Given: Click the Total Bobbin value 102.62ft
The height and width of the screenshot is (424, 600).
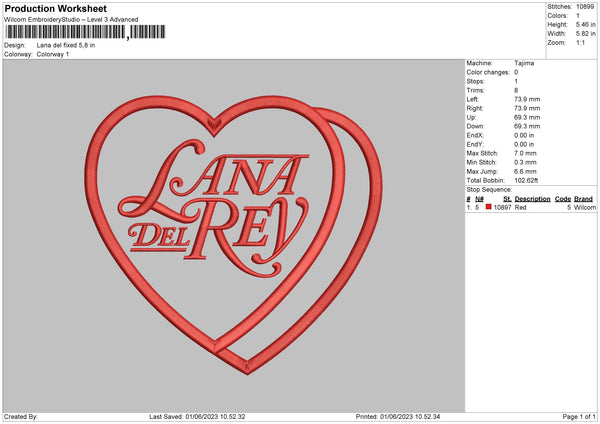Looking at the screenshot, I should [526, 181].
